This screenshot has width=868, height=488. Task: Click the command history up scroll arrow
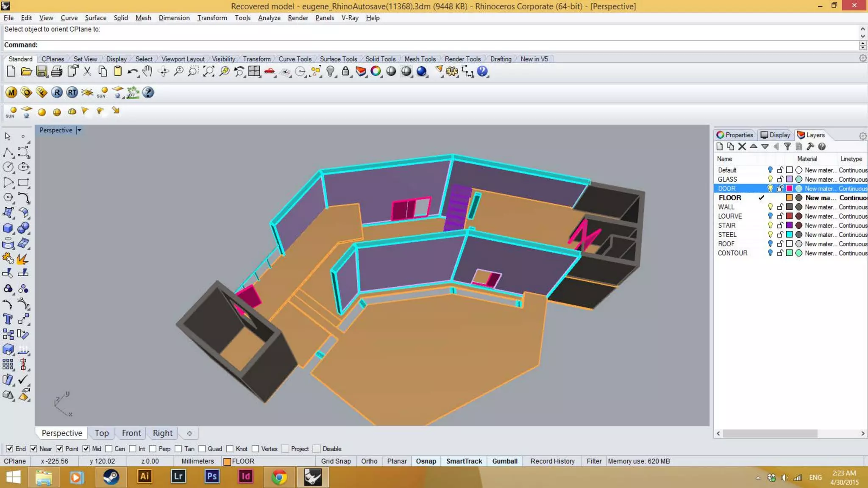coord(862,29)
